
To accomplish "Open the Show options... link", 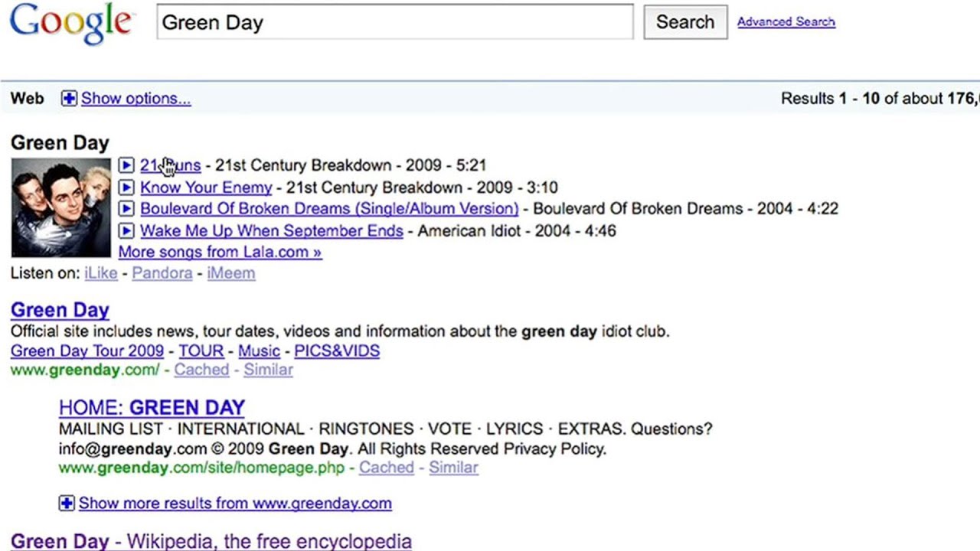I will (x=136, y=98).
